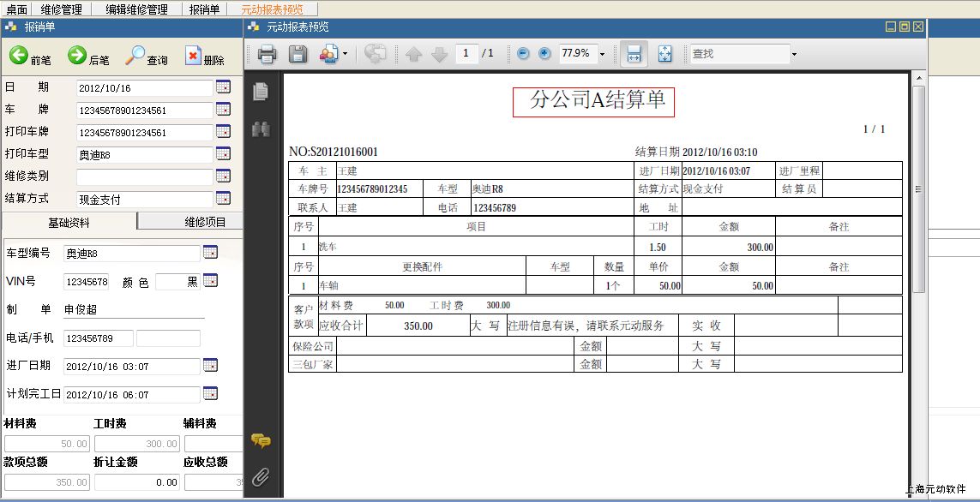Zoom out with the minus icon

(x=523, y=54)
